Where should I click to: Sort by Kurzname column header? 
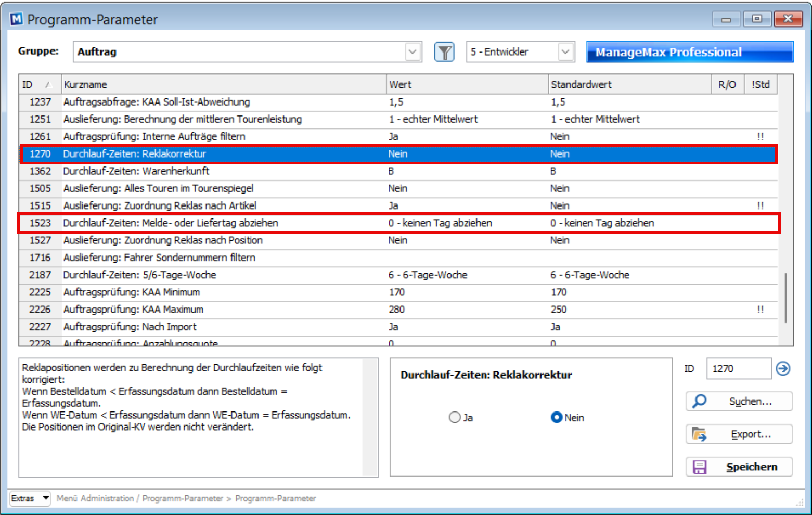[224, 84]
